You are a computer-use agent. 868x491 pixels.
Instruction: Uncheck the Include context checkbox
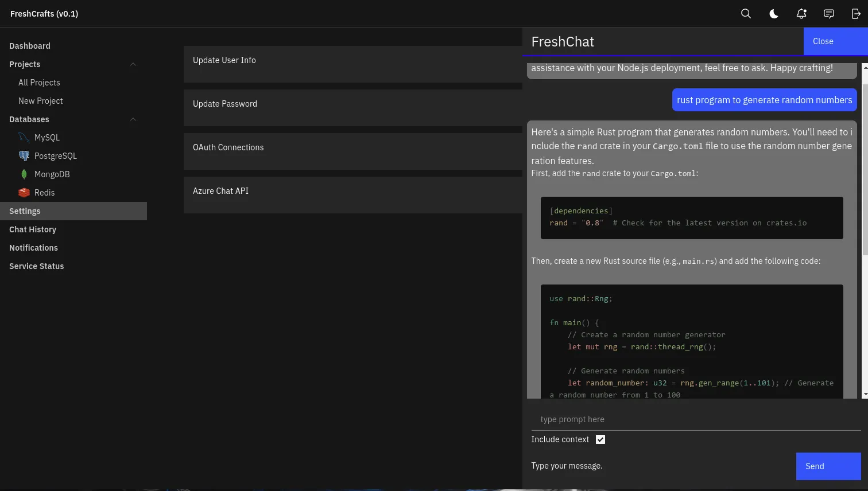tap(600, 439)
